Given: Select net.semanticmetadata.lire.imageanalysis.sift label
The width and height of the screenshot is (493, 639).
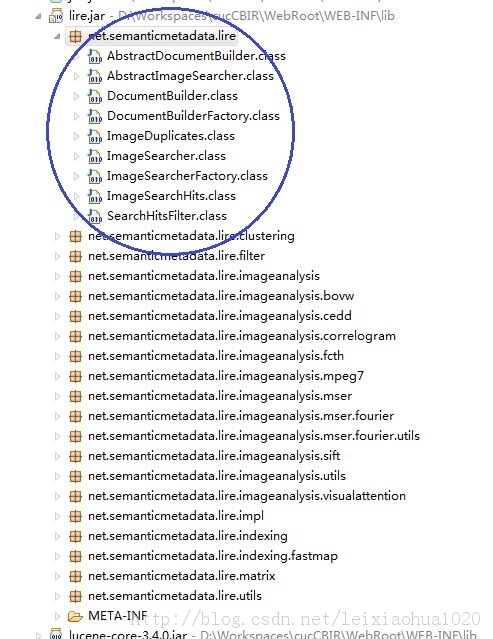Looking at the screenshot, I should click(214, 456).
